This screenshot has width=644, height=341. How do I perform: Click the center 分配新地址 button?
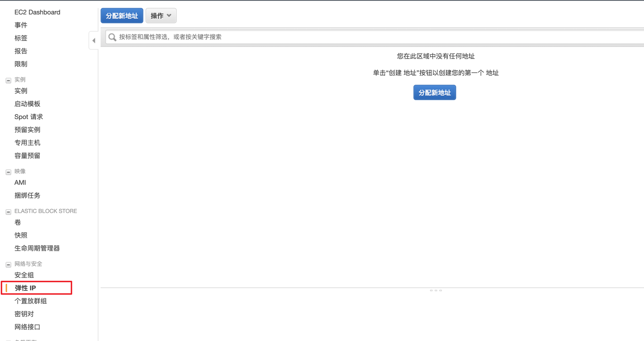click(434, 92)
